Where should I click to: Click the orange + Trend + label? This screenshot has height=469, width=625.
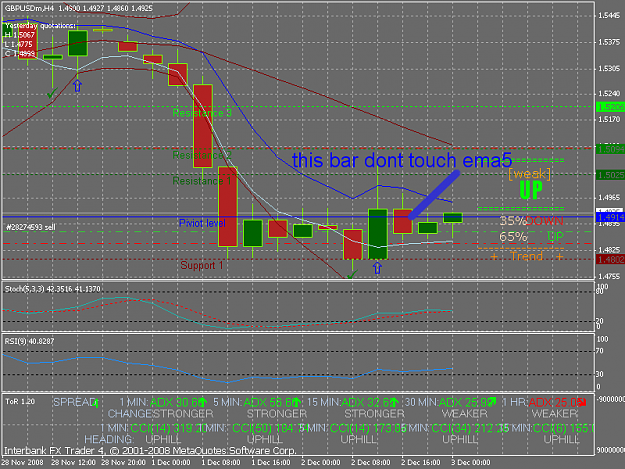[526, 256]
